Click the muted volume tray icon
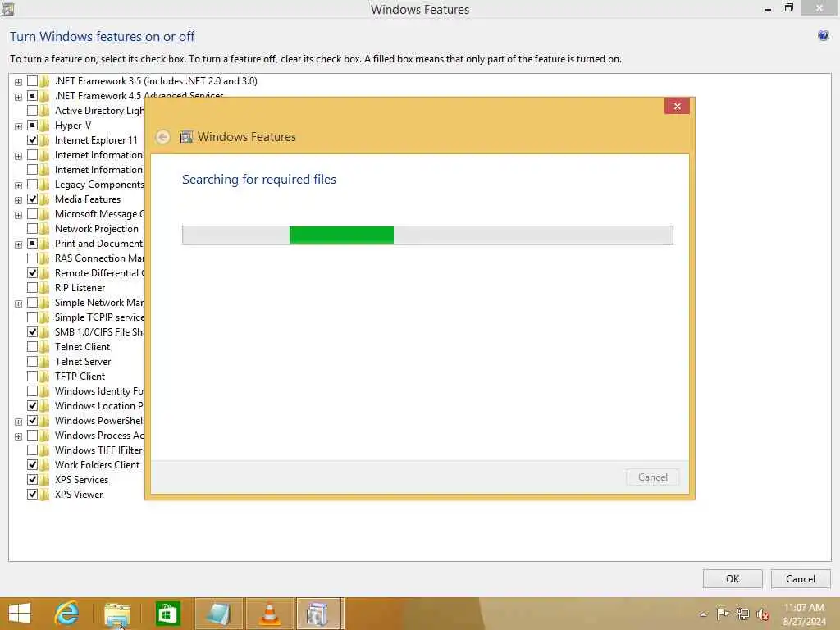This screenshot has width=840, height=630. (763, 614)
